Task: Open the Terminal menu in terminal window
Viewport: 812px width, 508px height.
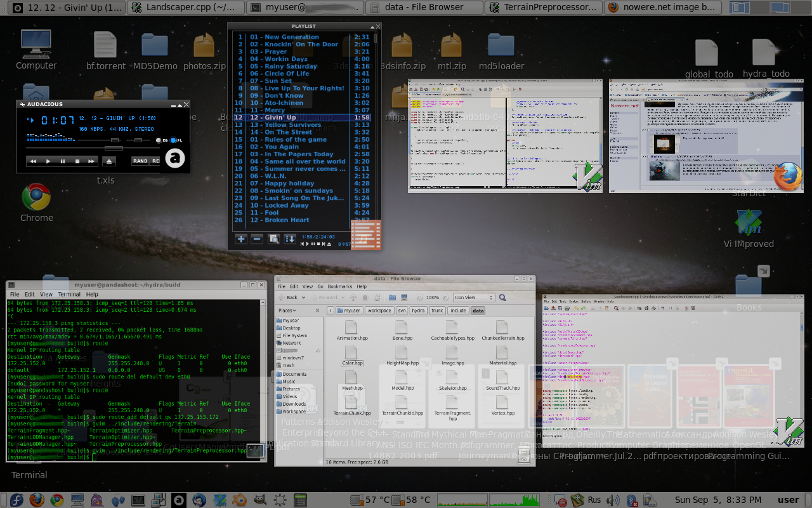Action: point(69,295)
